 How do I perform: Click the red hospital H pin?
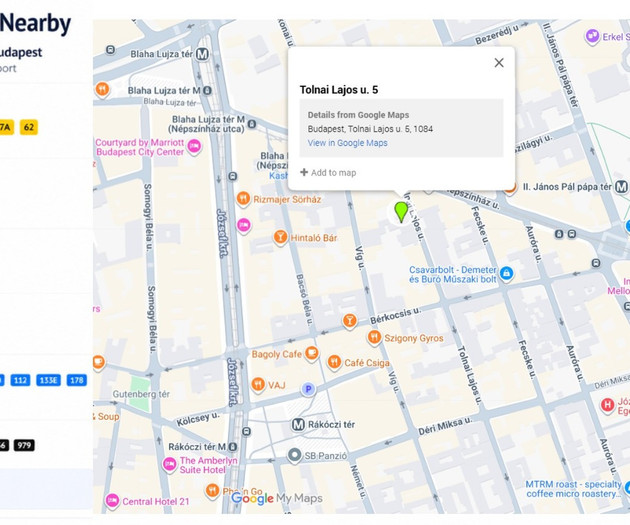coord(607,405)
